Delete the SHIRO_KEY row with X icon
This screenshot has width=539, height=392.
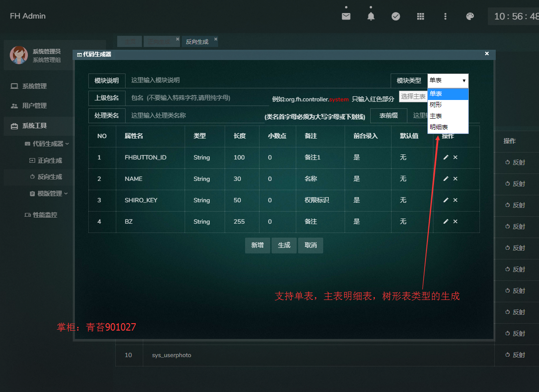click(x=455, y=200)
